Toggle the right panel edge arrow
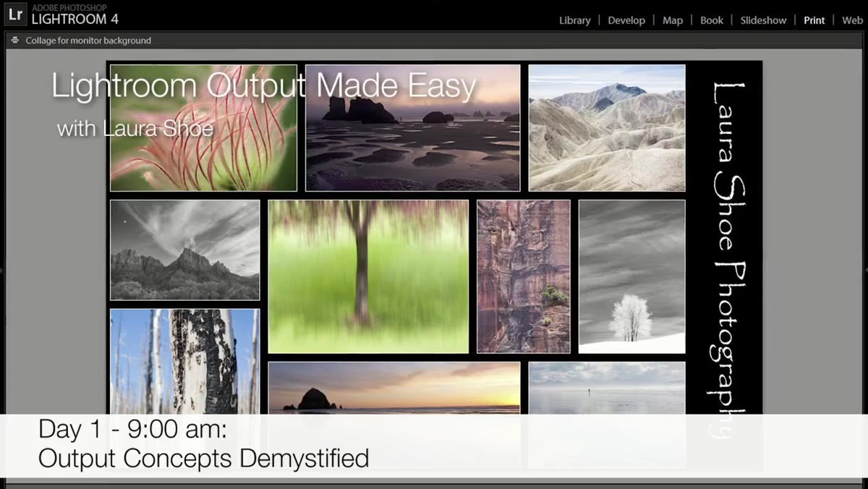This screenshot has height=489, width=868. pos(865,269)
